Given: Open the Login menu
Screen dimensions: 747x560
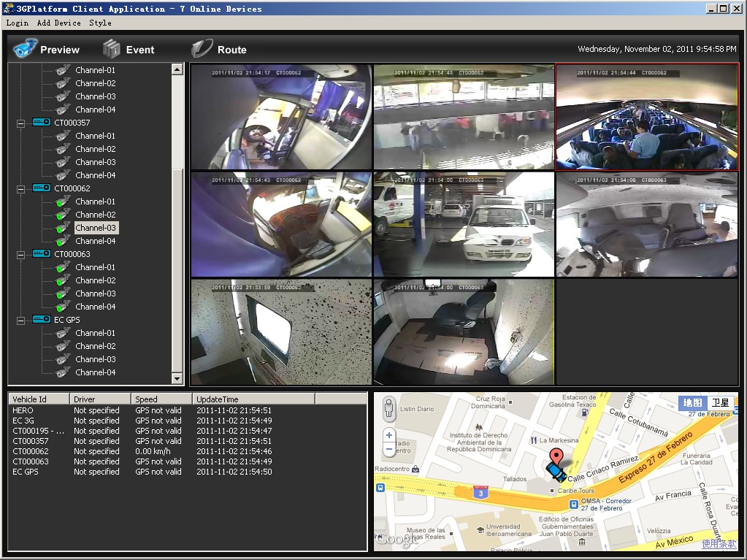Looking at the screenshot, I should tap(17, 23).
